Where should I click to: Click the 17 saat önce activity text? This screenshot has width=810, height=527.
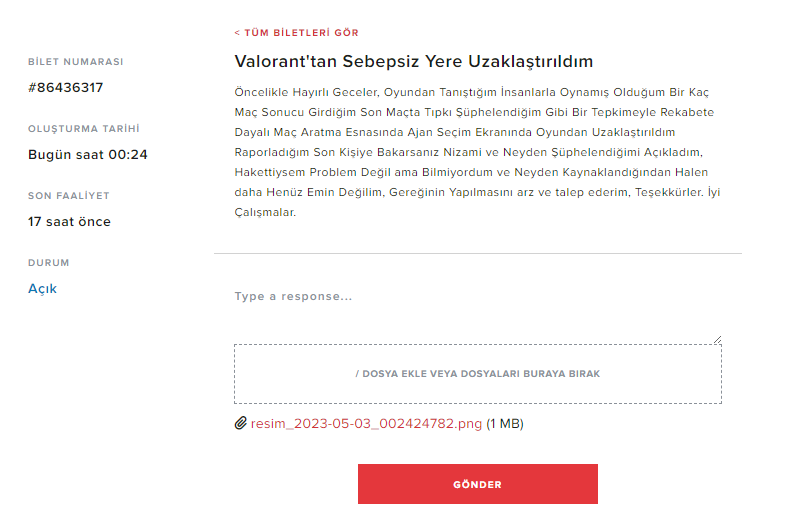click(69, 222)
